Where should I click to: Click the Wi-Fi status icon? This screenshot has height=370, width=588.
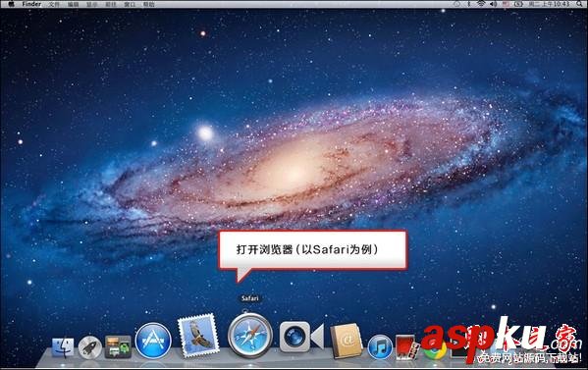[481, 4]
